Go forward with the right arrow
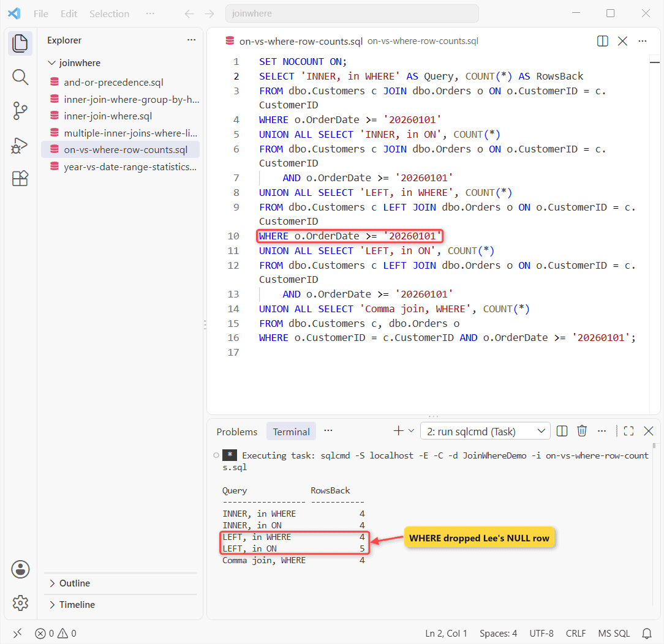 (x=209, y=14)
